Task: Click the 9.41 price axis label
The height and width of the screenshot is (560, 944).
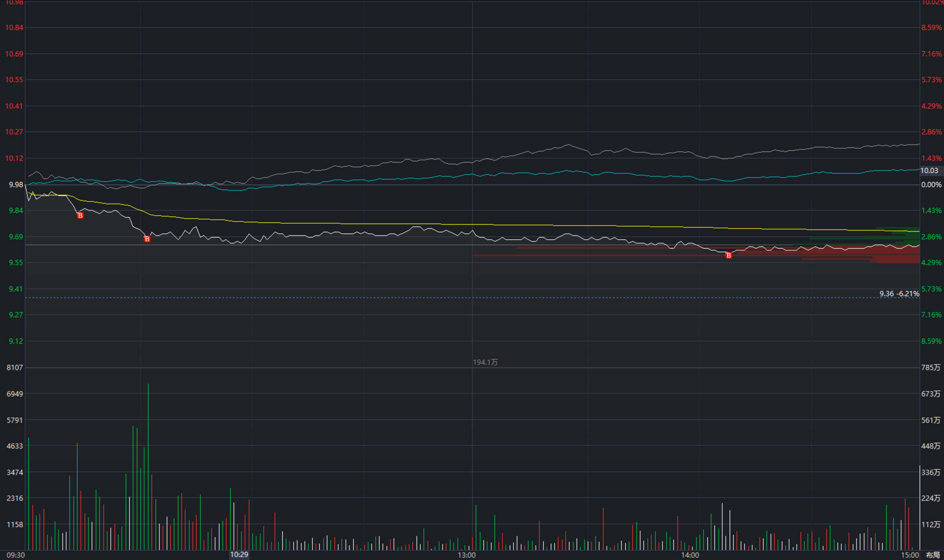Action: click(16, 289)
